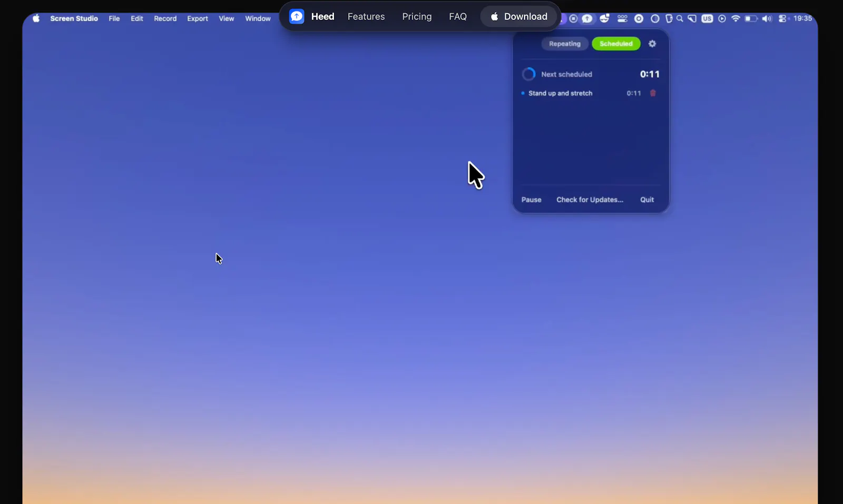Click the volume speaker icon

(767, 18)
